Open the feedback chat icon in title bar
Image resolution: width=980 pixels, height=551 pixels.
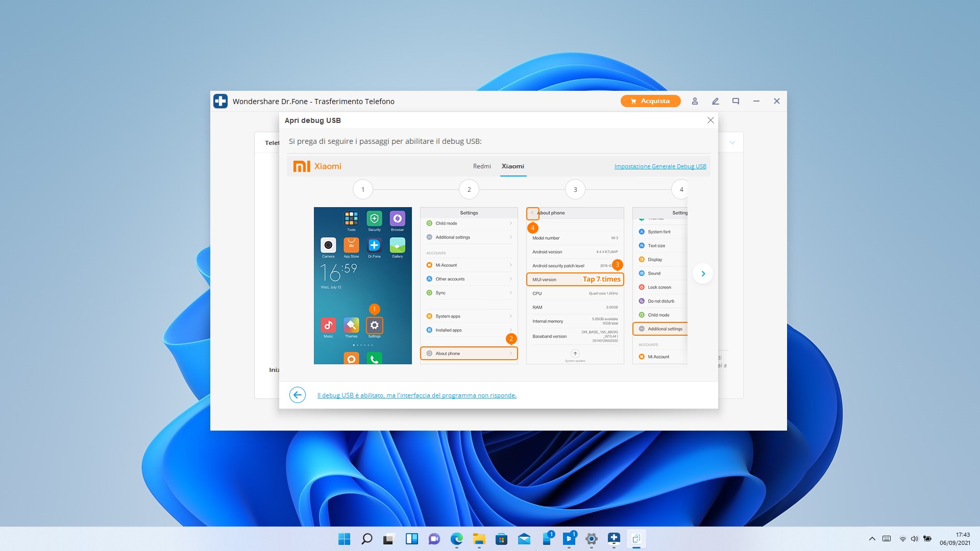[736, 101]
